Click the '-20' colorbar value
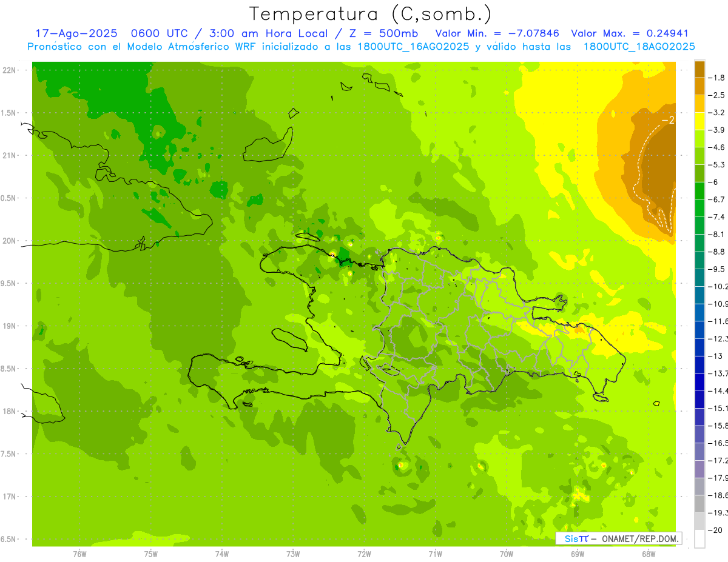 [x=716, y=530]
